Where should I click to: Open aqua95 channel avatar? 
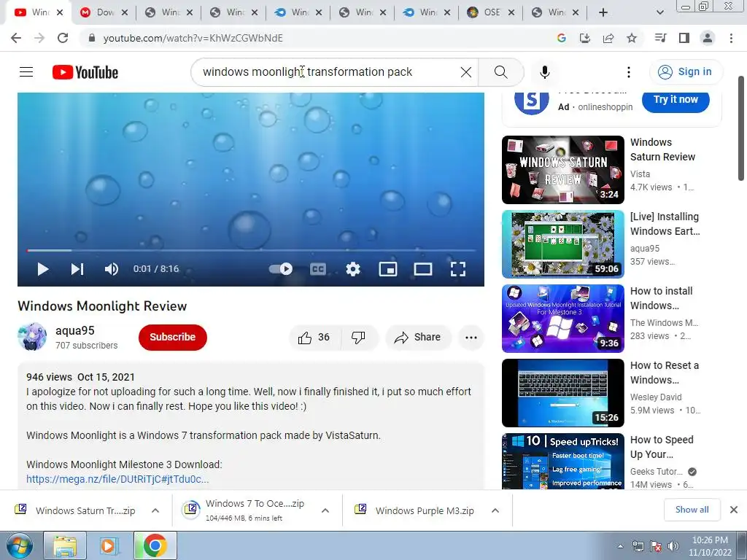[x=32, y=337]
